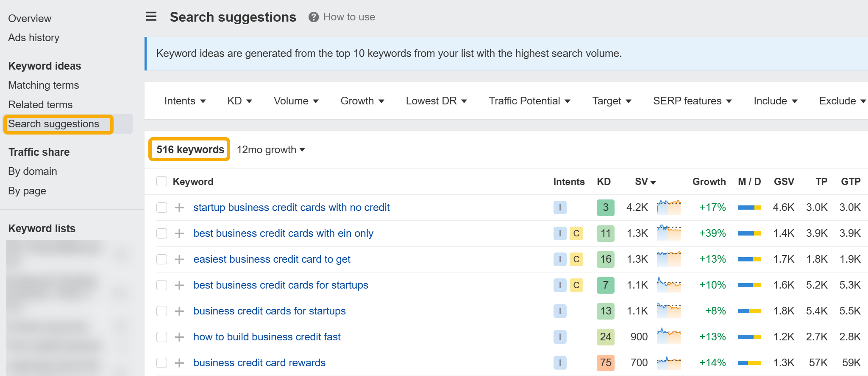Image resolution: width=868 pixels, height=376 pixels.
Task: Click the Commercial intent badge for 'best business credit cards for startups'
Action: point(576,285)
